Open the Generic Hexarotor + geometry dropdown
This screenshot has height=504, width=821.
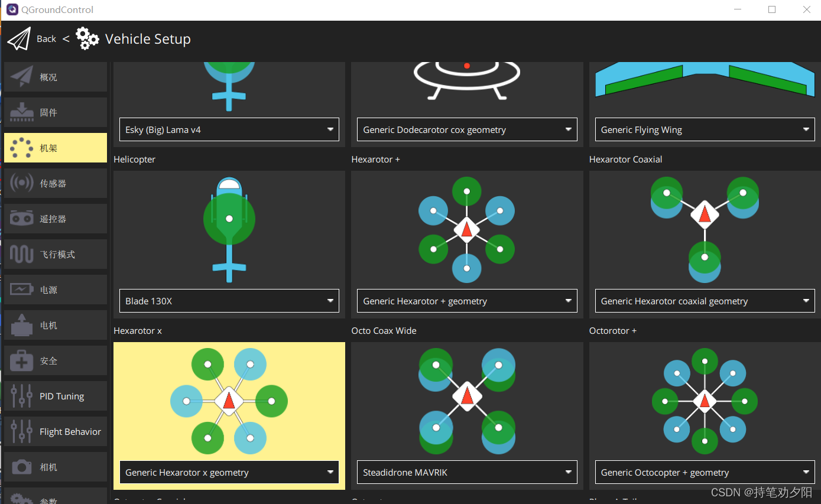467,301
